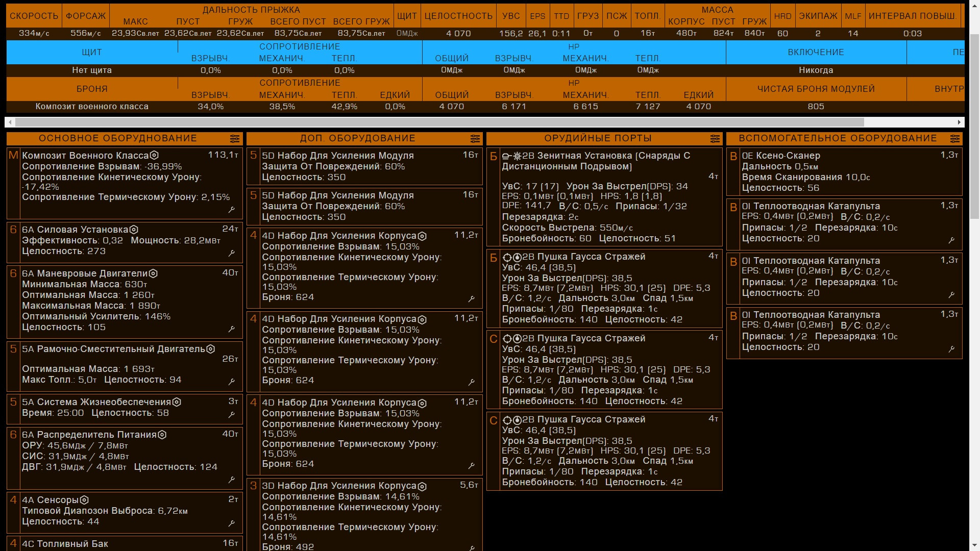Select first 5D Набор Для Усиления Модуля
The width and height of the screenshot is (980, 551).
point(364,166)
